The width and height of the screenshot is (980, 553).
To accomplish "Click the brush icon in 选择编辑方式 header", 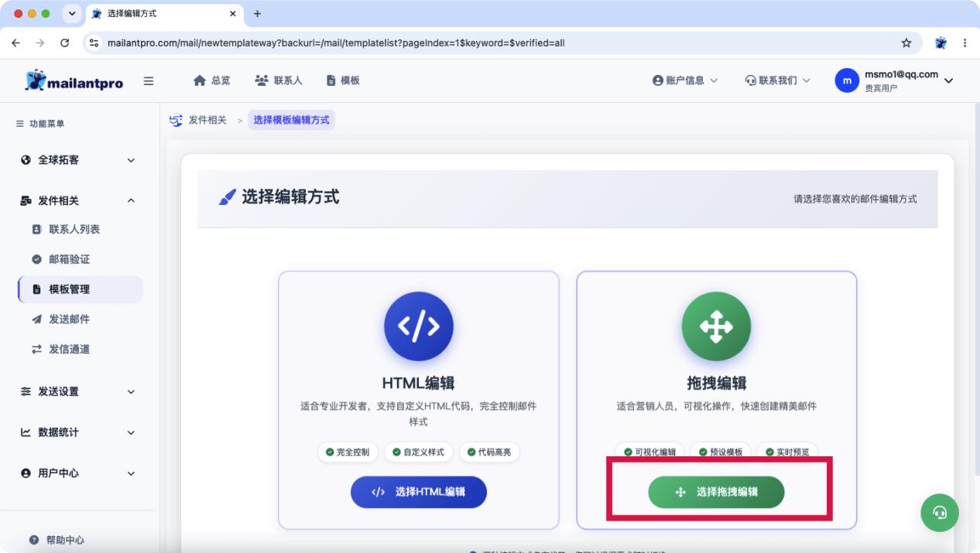I will (x=227, y=197).
